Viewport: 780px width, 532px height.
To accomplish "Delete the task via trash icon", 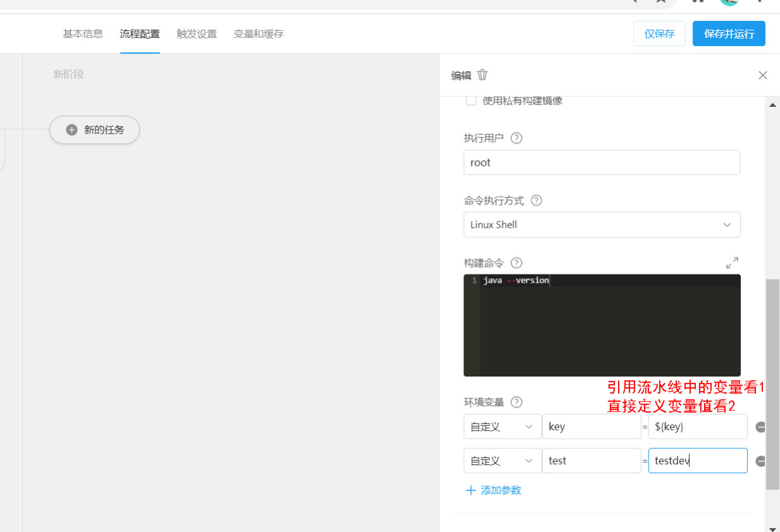I will (x=482, y=75).
